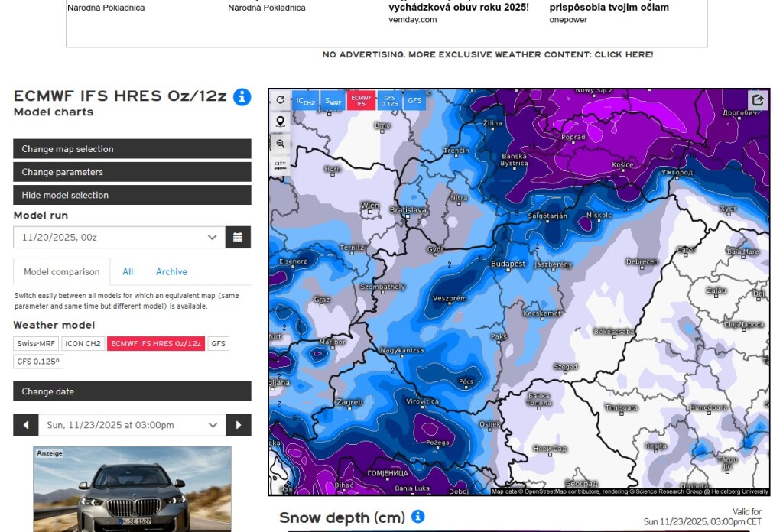
Task: Open the Model run dropdown
Action: coord(119,237)
